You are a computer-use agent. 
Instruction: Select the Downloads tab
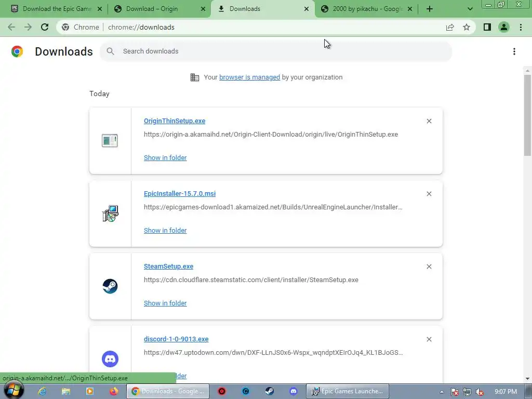[x=263, y=9]
